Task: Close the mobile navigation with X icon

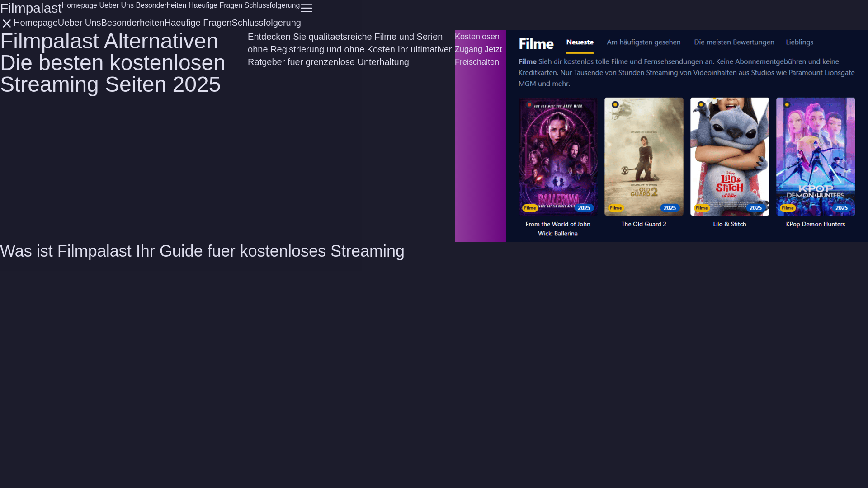Action: pyautogui.click(x=7, y=23)
